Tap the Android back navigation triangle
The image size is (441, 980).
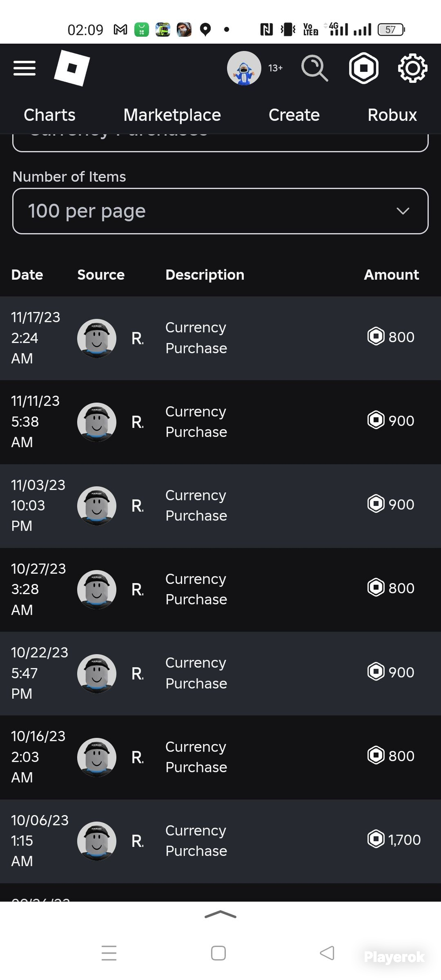point(327,953)
